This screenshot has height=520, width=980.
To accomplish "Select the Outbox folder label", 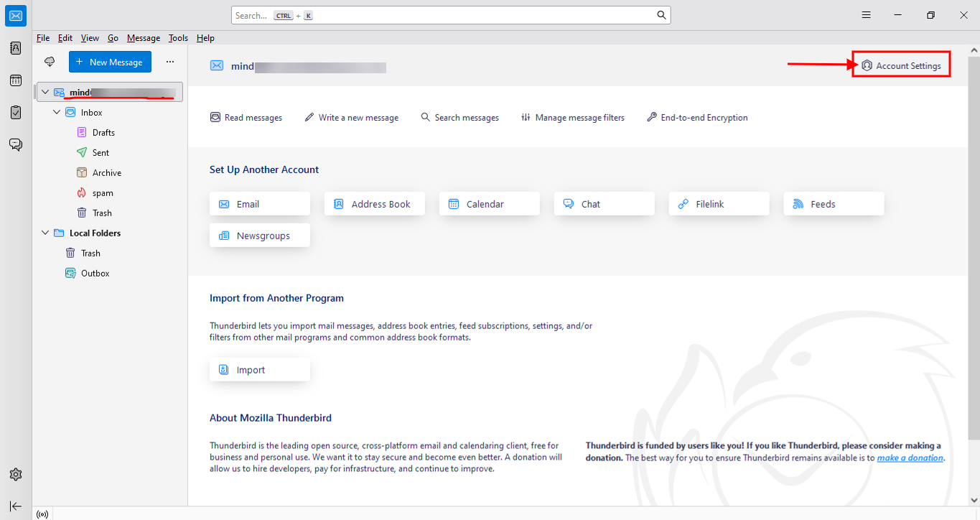I will click(x=95, y=274).
